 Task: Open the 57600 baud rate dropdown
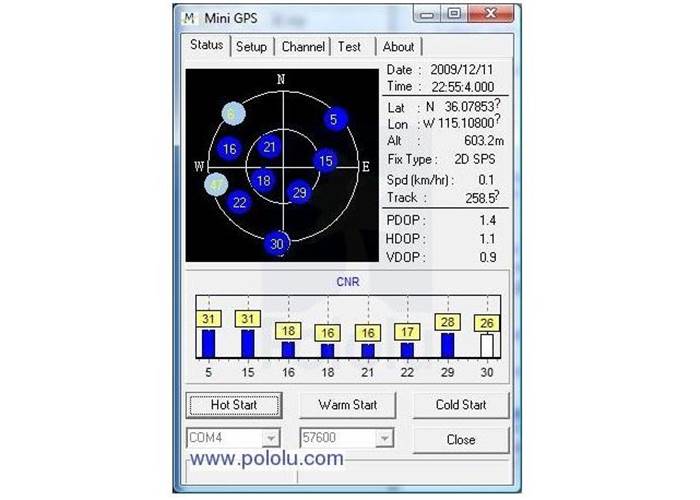384,438
